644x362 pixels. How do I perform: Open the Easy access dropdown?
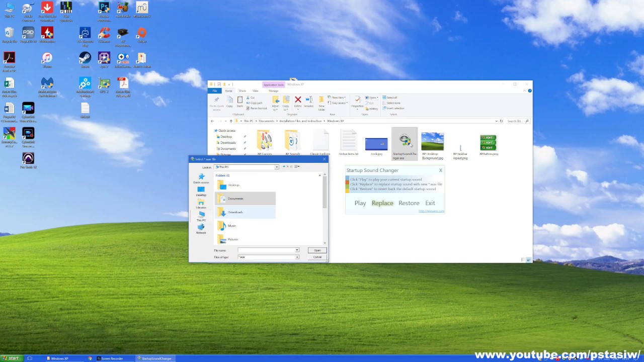pos(338,103)
